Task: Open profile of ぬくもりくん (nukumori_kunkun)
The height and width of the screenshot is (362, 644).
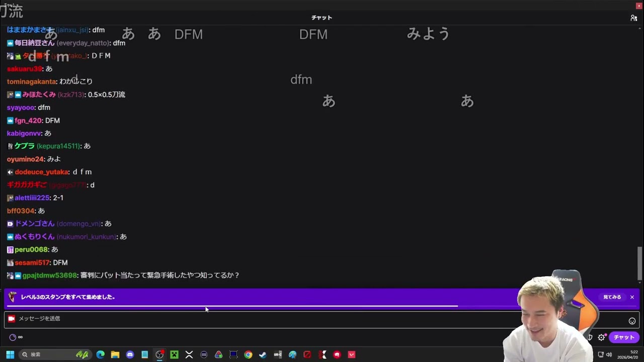Action: [65, 237]
